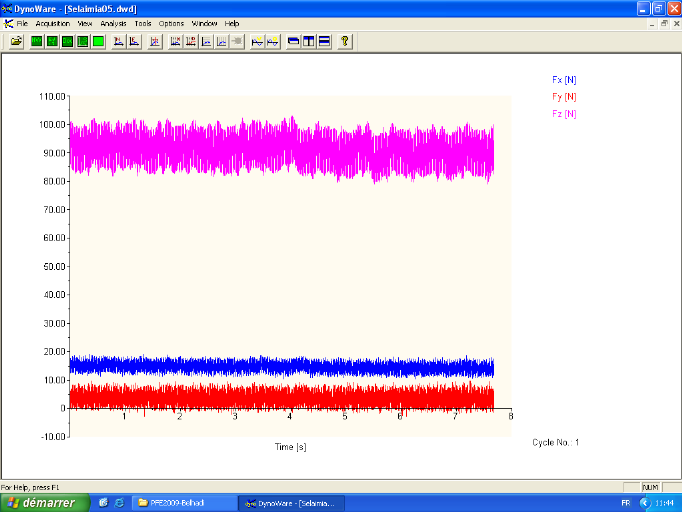Click the Open file folder icon

coord(16,41)
